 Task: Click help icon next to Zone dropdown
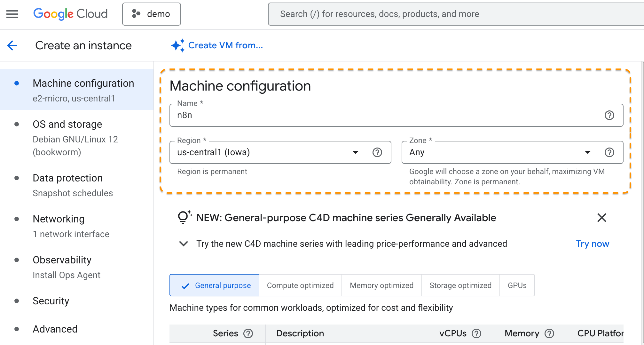pos(609,152)
